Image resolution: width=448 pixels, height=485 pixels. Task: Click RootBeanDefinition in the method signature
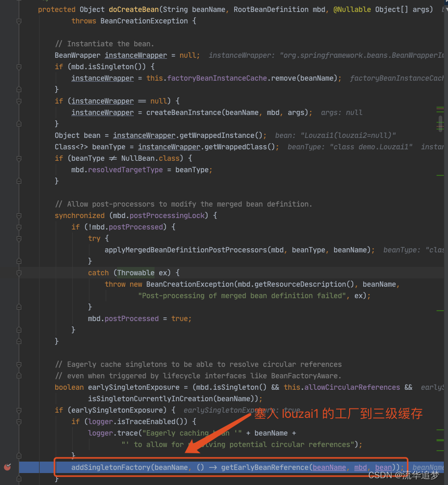tap(271, 9)
